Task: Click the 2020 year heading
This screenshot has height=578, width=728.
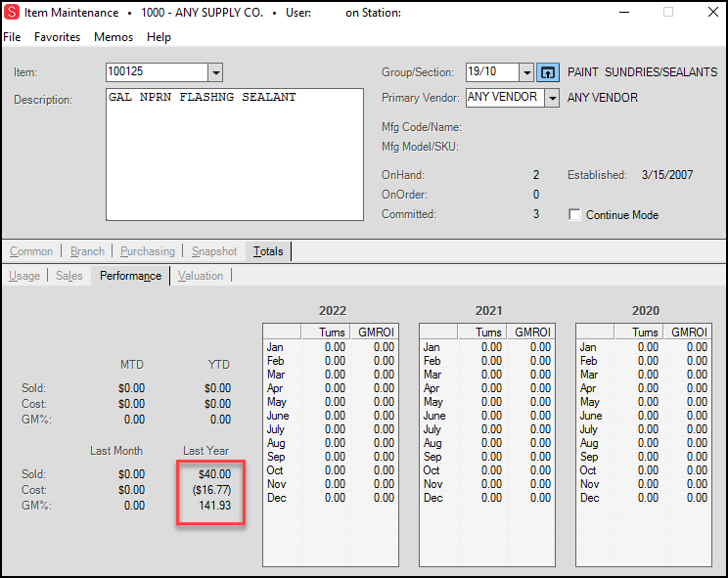Action: pyautogui.click(x=646, y=311)
